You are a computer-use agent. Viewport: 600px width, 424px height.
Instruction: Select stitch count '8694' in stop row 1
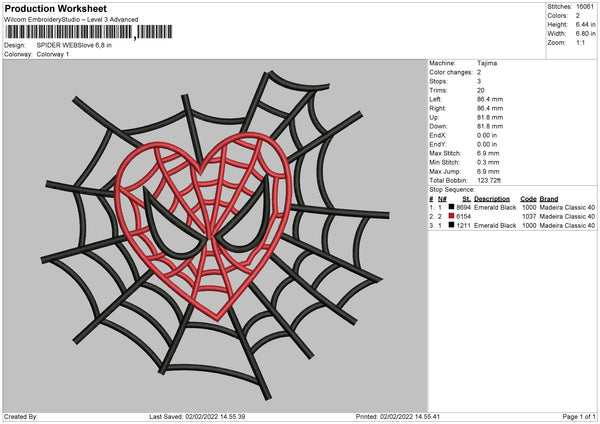click(x=463, y=207)
